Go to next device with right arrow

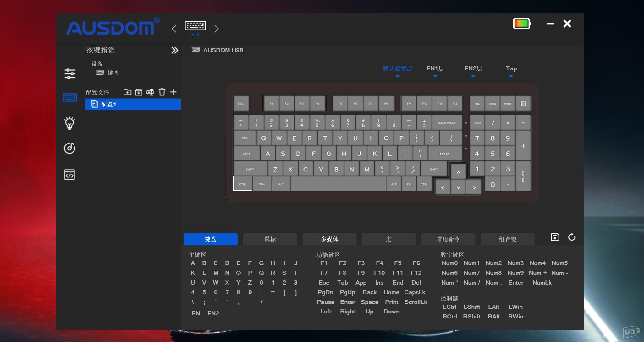coord(217,29)
